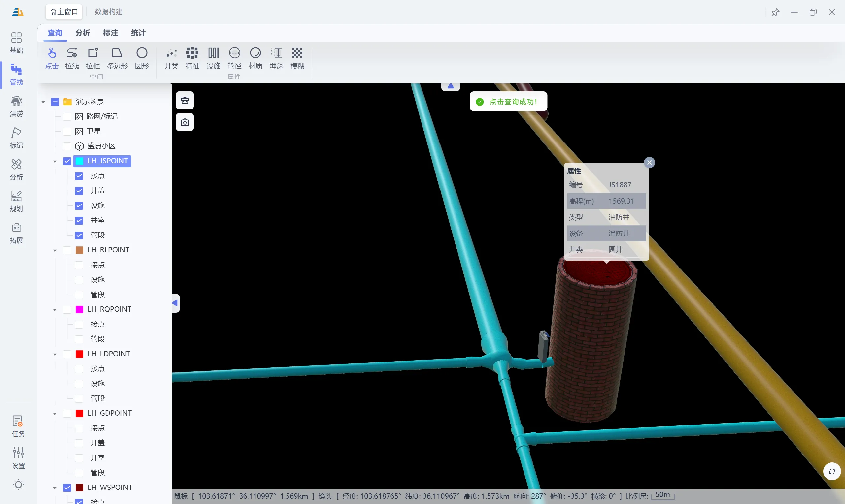Switch to the 统计 ribbon tab

point(138,33)
